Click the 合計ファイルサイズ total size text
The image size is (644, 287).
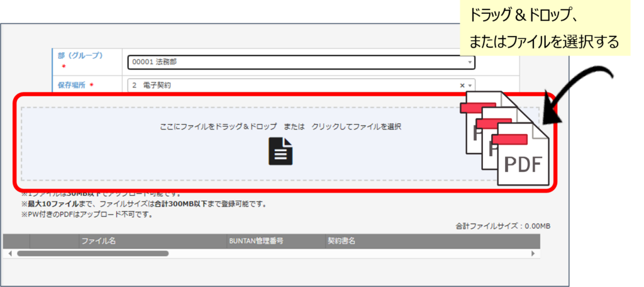pyautogui.click(x=503, y=225)
